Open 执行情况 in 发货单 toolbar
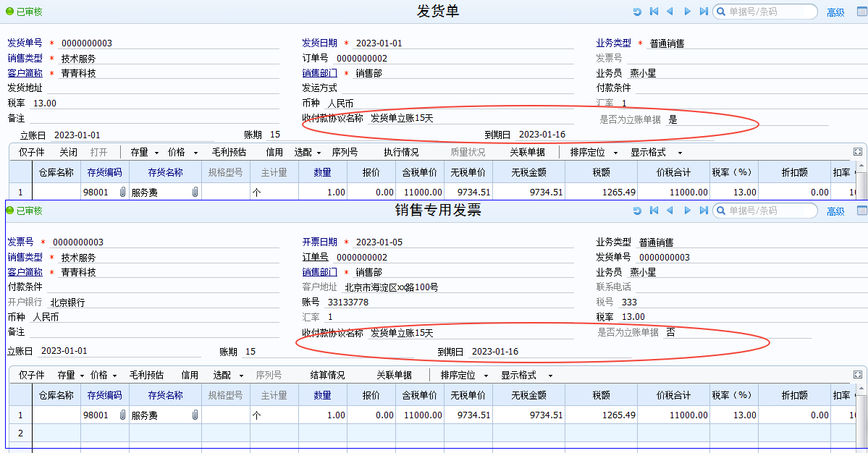The image size is (868, 453). pyautogui.click(x=401, y=152)
